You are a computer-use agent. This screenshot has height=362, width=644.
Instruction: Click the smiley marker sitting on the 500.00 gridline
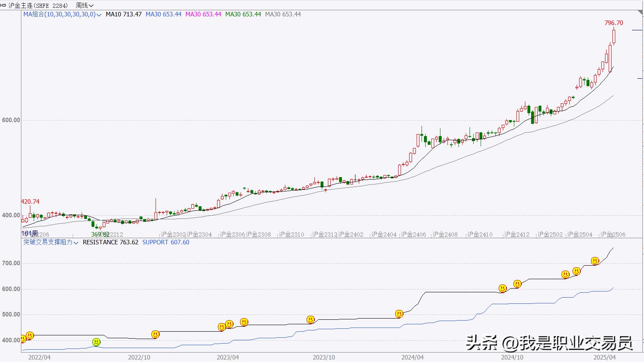pos(399,314)
